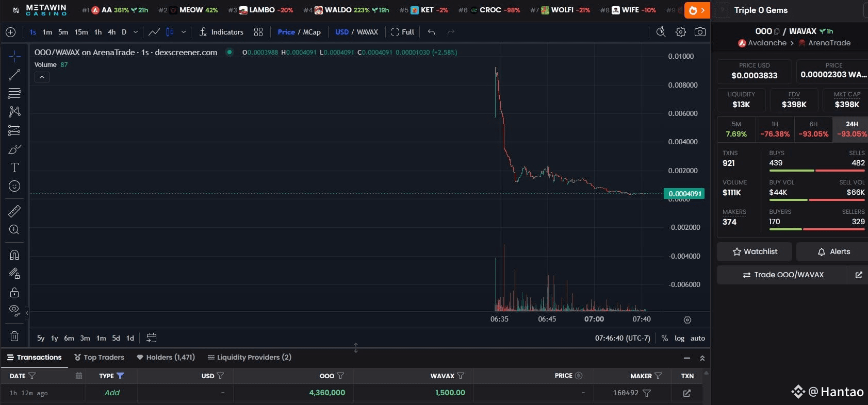Activate the zoom in tool
Viewport: 868px width, 405px height.
click(x=14, y=229)
